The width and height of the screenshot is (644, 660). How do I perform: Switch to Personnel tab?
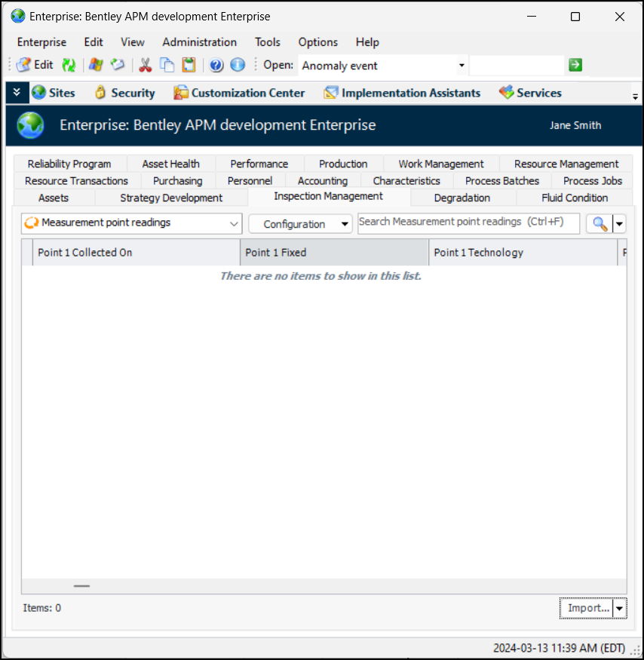[250, 180]
